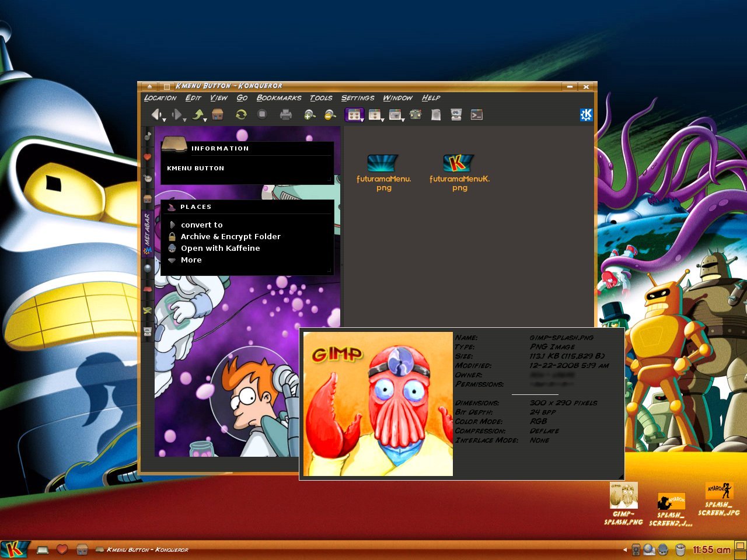
Task: Click the Show Desktop panel icon
Action: click(x=43, y=549)
